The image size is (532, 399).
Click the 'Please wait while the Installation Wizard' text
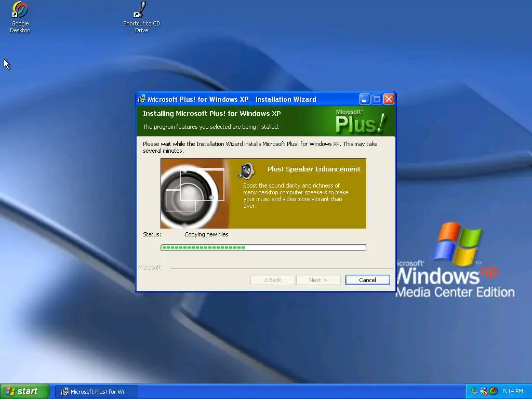coord(260,147)
